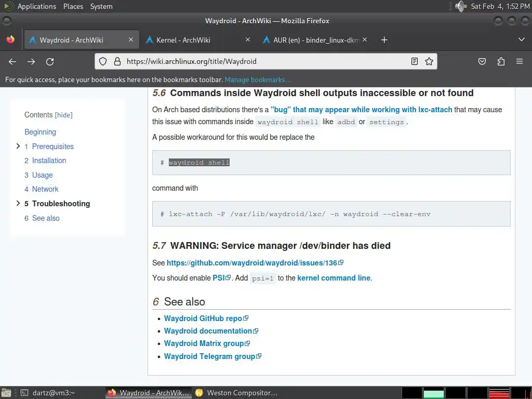Open the System menu
Screen dimensions: 532x399
[101, 6]
